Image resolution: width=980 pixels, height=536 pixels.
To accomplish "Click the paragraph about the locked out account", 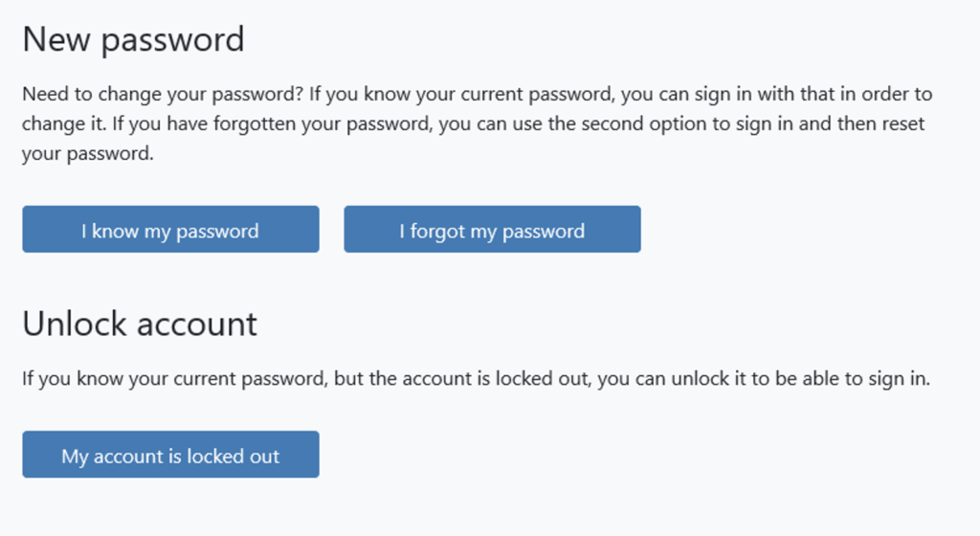I will pyautogui.click(x=476, y=379).
